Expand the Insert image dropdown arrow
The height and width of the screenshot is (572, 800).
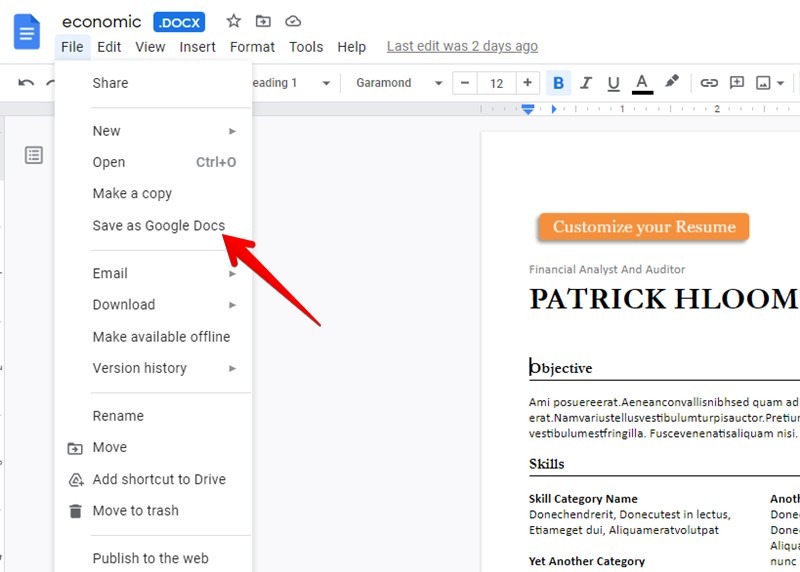pos(780,83)
